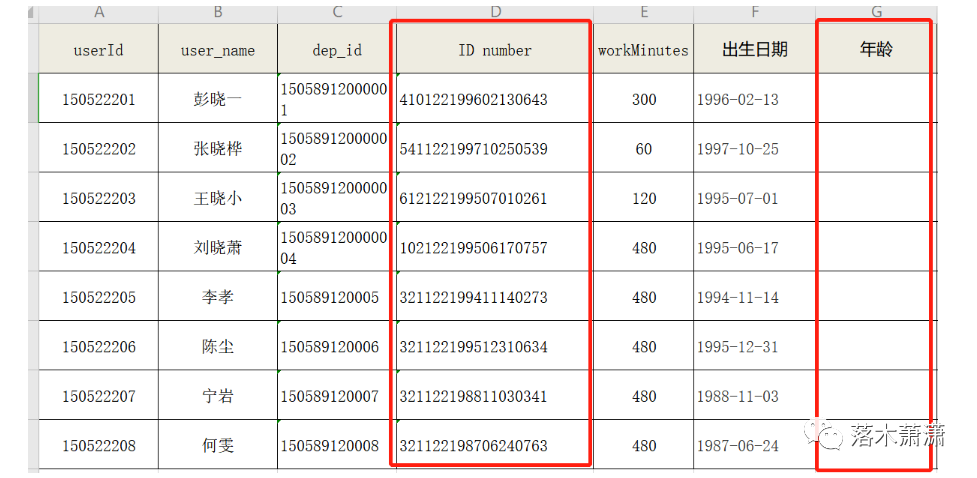Click the dep_id header cell
Viewport: 977px width, 478px height.
(337, 49)
